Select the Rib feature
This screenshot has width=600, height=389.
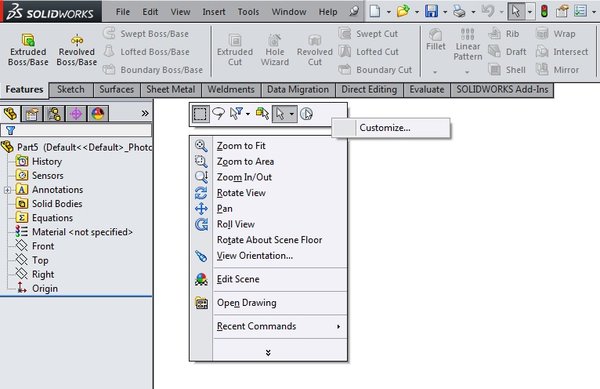(504, 34)
